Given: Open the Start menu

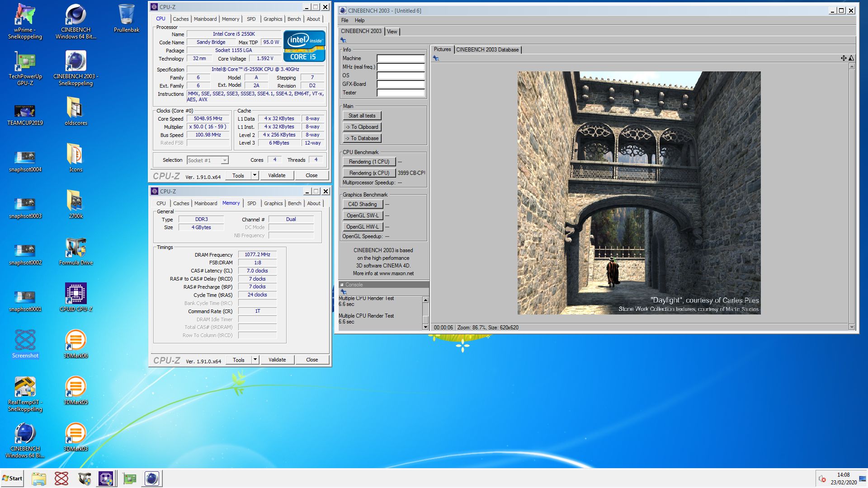Looking at the screenshot, I should coord(12,479).
